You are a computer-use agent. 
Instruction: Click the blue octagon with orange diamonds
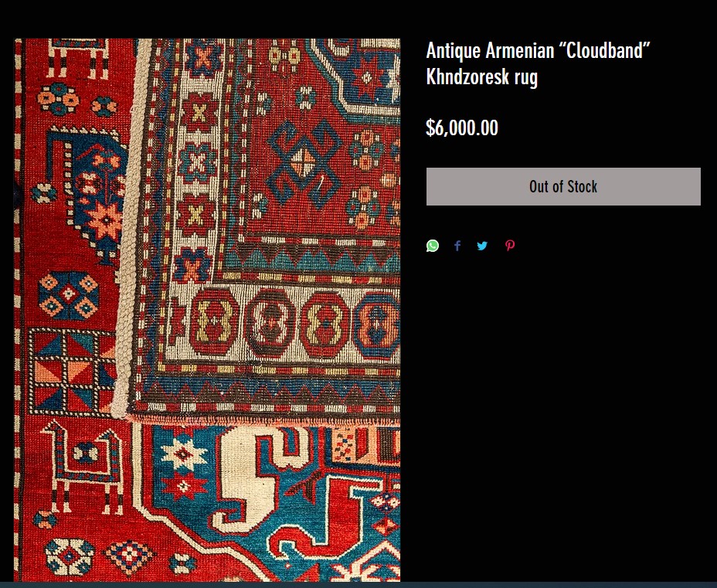click(x=69, y=296)
